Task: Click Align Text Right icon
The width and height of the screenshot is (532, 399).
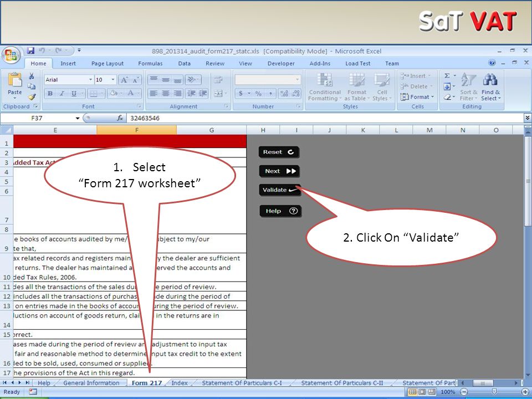Action: pos(177,93)
